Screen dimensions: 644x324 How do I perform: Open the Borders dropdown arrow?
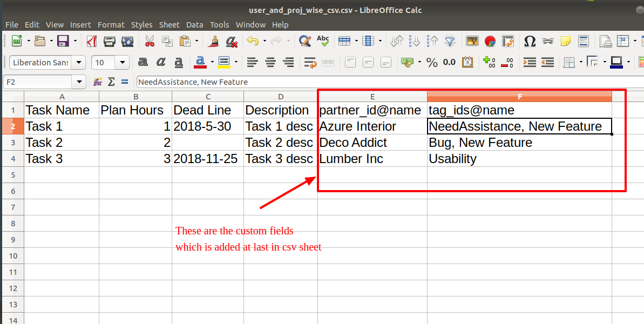pos(581,63)
